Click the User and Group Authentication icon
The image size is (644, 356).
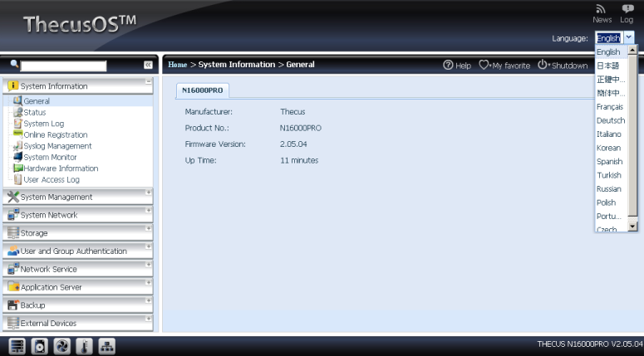click(x=13, y=251)
